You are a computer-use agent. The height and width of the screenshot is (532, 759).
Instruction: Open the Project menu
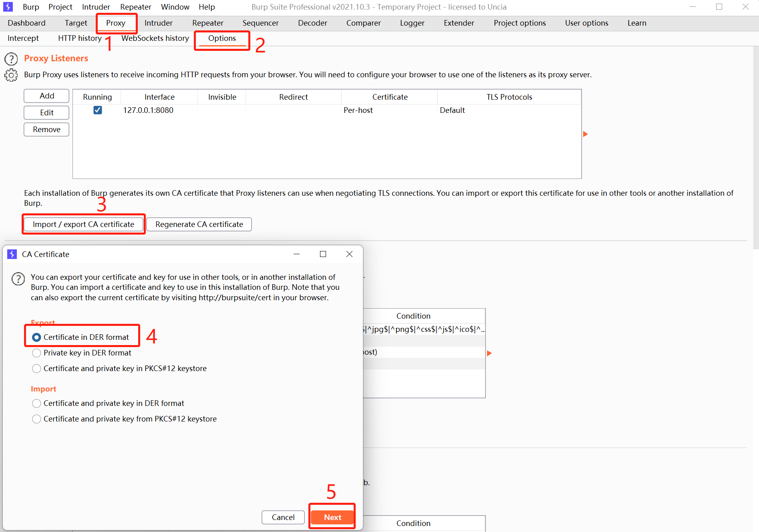tap(60, 7)
